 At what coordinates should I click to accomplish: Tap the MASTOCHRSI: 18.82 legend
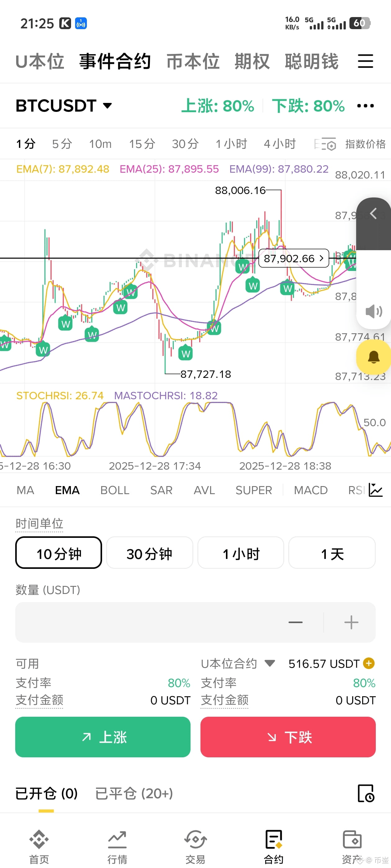click(x=166, y=395)
